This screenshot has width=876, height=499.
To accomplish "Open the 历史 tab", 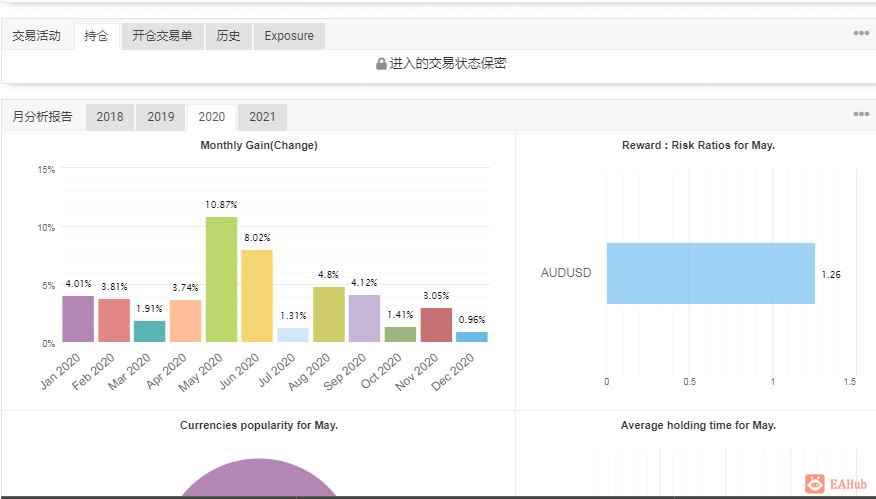I will pos(228,36).
